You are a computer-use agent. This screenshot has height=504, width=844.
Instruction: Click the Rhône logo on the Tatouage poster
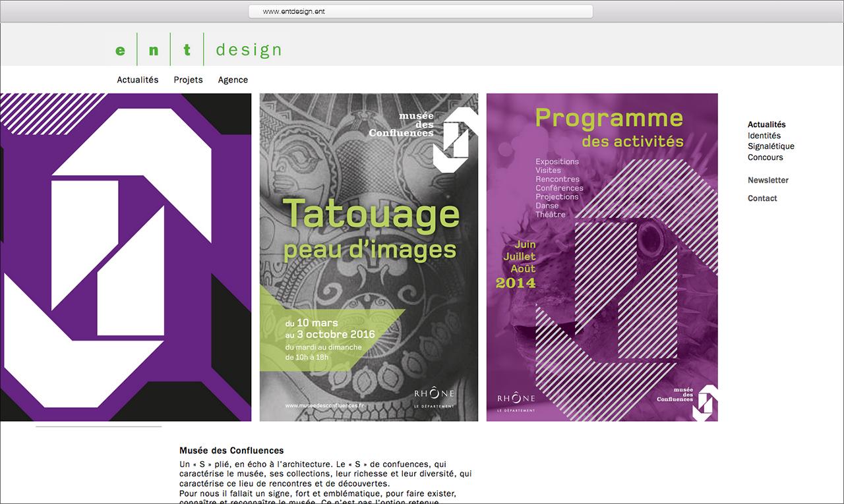point(434,397)
